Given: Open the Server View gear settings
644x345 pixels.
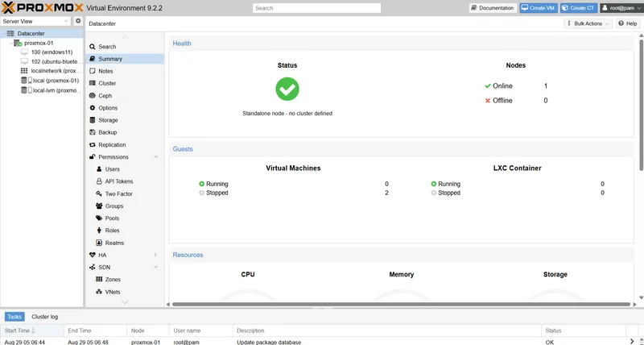Looking at the screenshot, I should (x=78, y=21).
